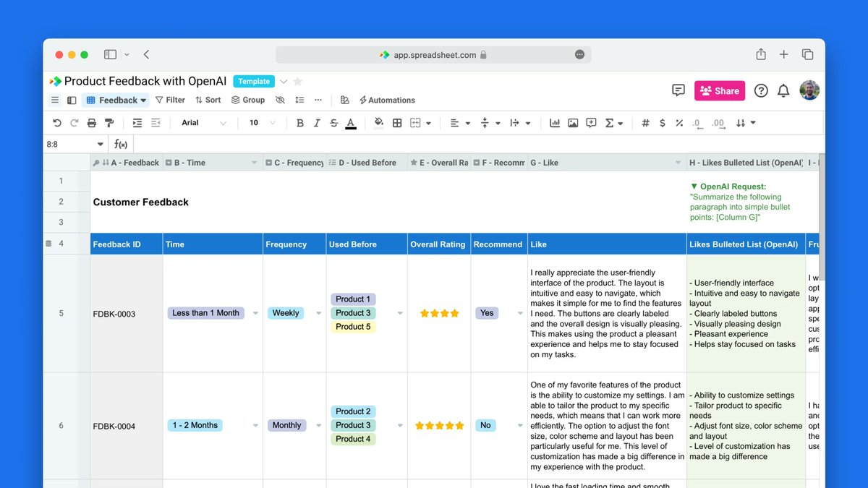Open the insert chart icon
Image resolution: width=868 pixels, height=488 pixels.
[x=555, y=123]
